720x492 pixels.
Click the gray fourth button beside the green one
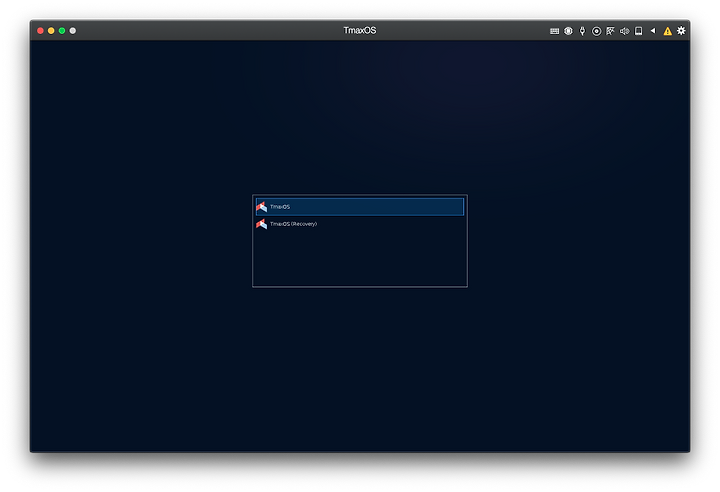tap(73, 31)
